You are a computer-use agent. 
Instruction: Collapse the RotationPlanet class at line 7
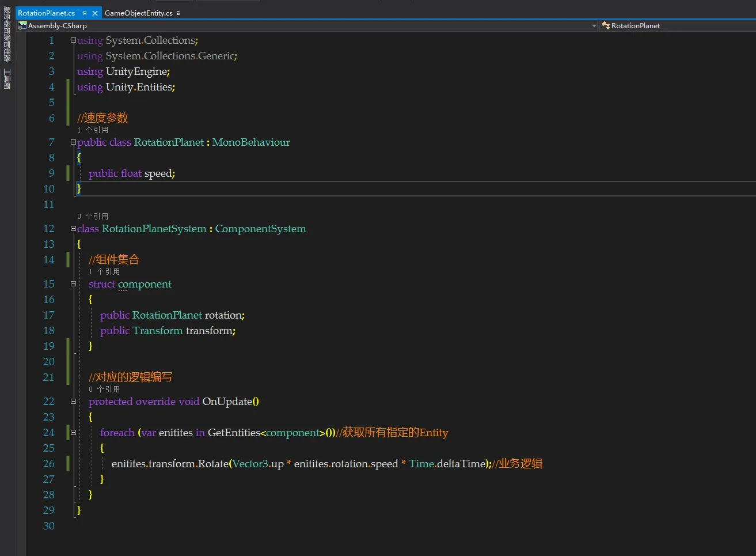click(x=73, y=142)
